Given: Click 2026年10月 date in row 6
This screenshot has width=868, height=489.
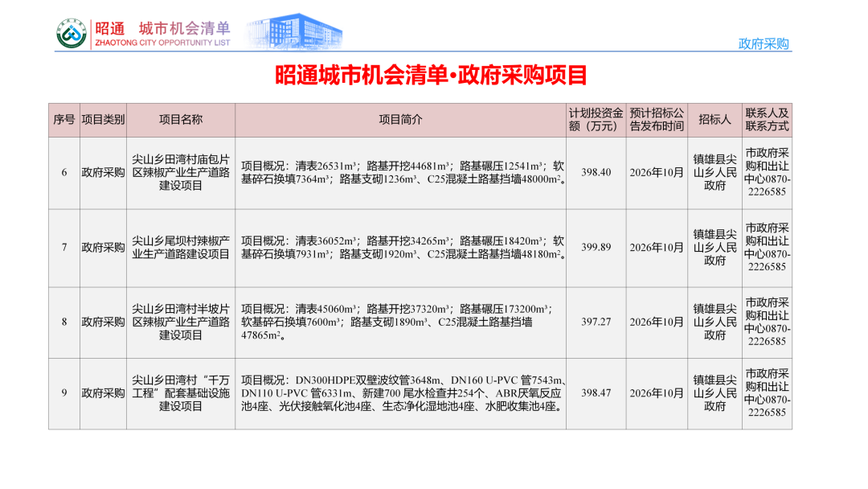Looking at the screenshot, I should tap(657, 173).
